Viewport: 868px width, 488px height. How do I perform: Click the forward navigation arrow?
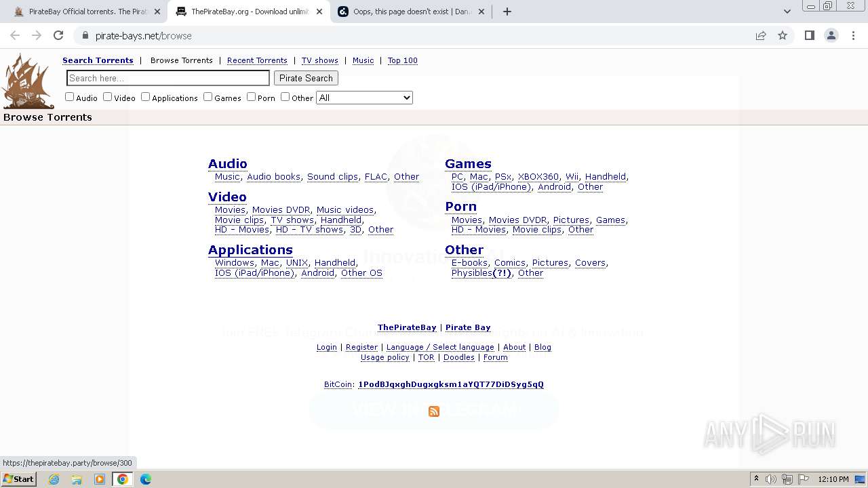[37, 35]
